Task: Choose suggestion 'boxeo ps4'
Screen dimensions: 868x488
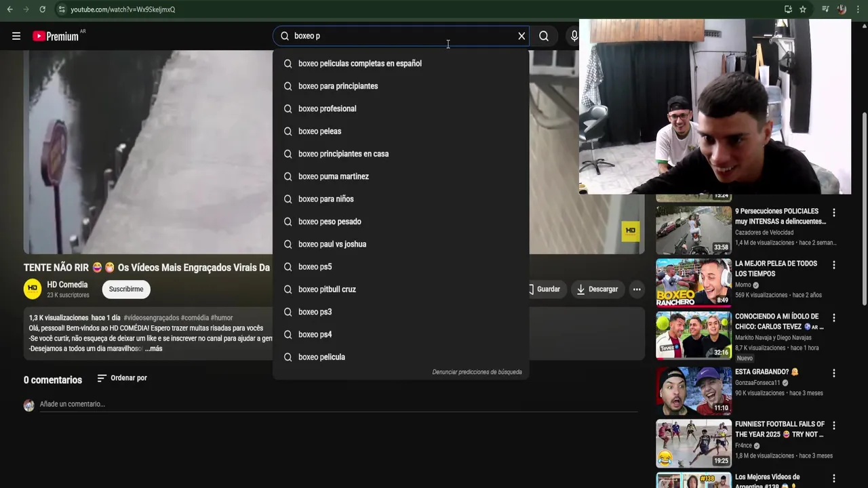Action: [401, 334]
